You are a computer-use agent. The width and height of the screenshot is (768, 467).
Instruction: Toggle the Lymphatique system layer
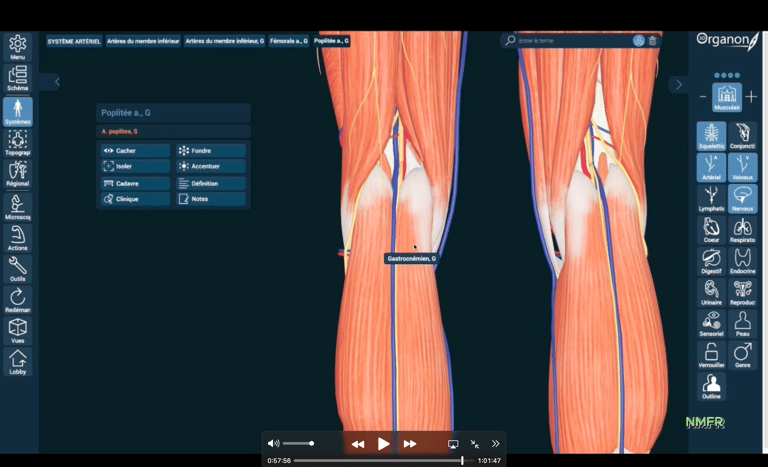click(711, 199)
